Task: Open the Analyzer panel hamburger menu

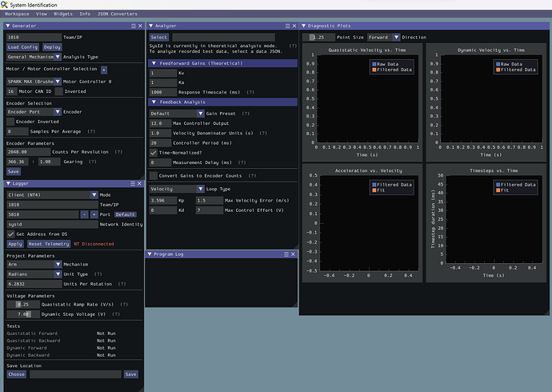Action: pyautogui.click(x=288, y=26)
